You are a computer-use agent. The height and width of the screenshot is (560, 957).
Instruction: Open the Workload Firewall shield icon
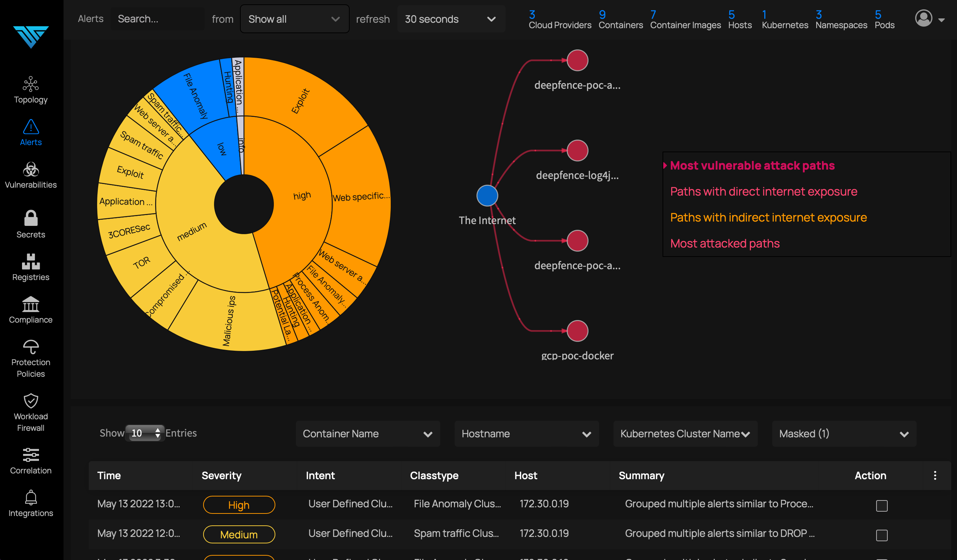(x=31, y=401)
